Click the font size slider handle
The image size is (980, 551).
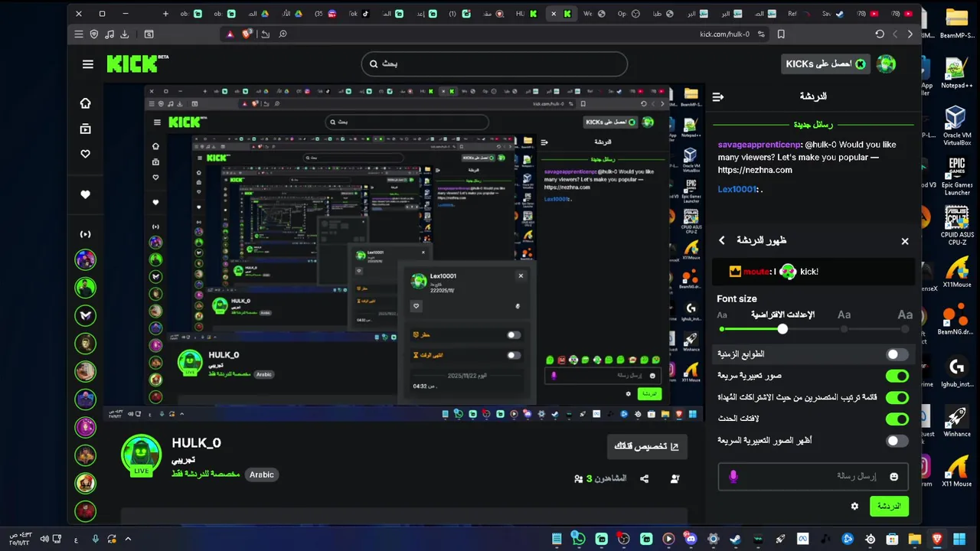point(782,329)
